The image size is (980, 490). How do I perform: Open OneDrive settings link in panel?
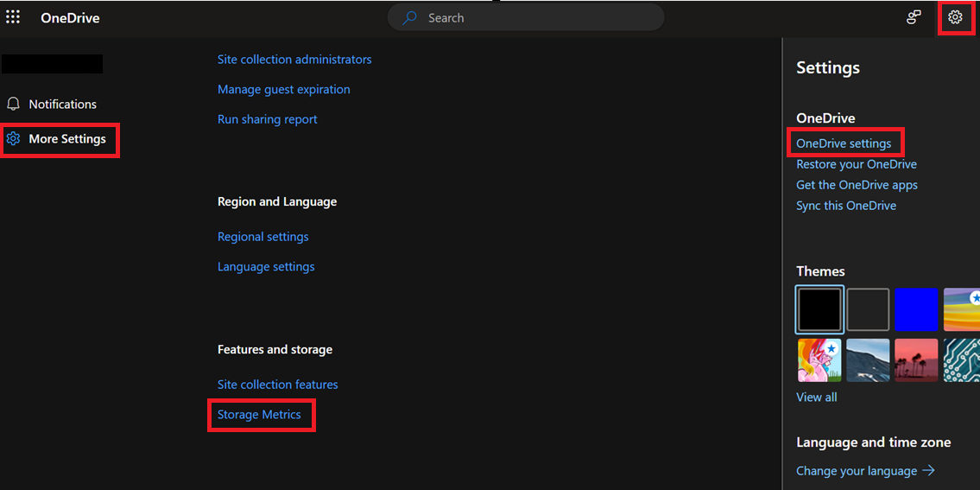pos(844,143)
